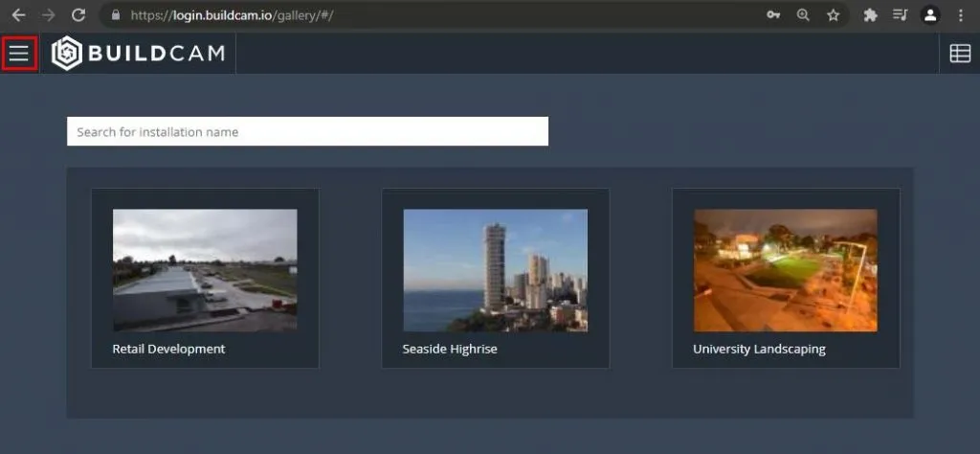View site security lock info
This screenshot has height=454, width=980.
click(x=115, y=15)
